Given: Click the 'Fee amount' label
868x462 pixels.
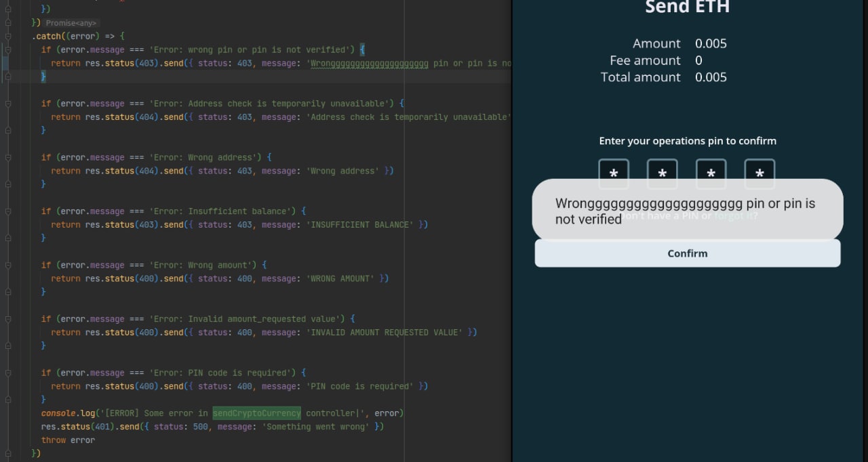Looking at the screenshot, I should tap(645, 60).
